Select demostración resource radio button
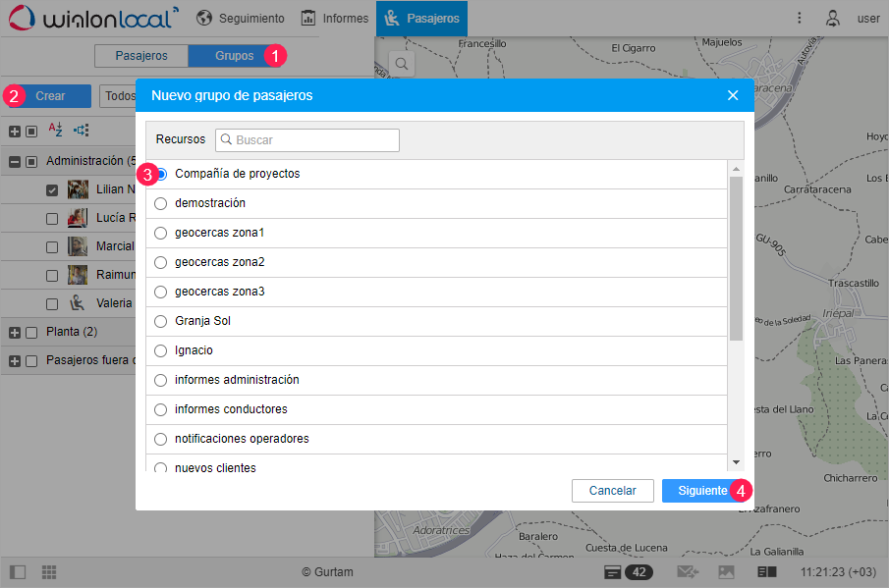 (x=161, y=203)
